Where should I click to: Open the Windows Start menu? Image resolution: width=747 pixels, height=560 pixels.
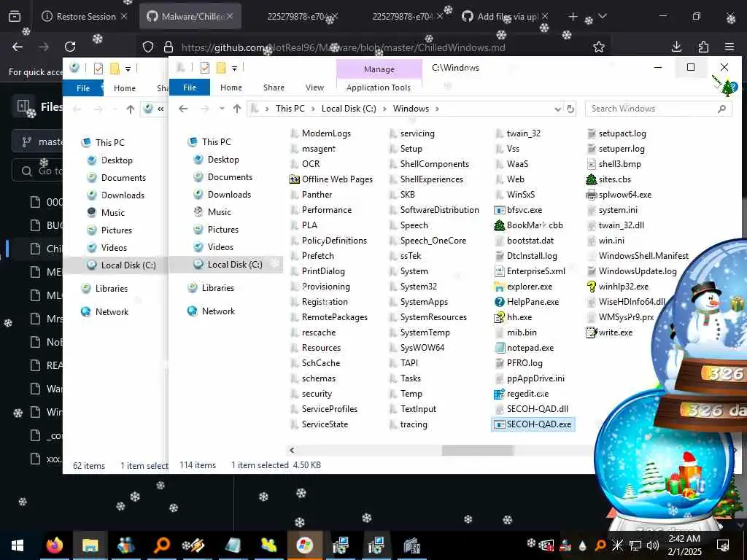point(18,545)
